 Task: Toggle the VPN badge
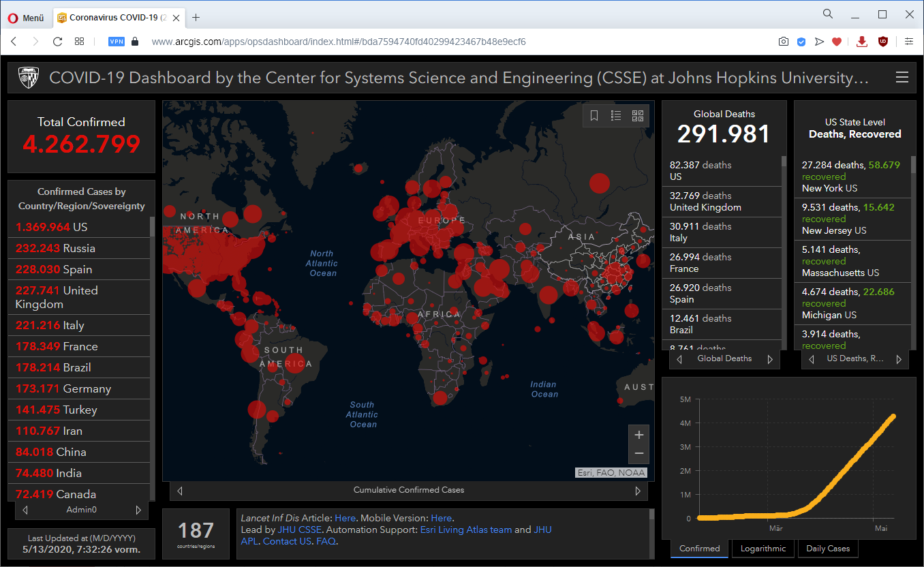(117, 42)
